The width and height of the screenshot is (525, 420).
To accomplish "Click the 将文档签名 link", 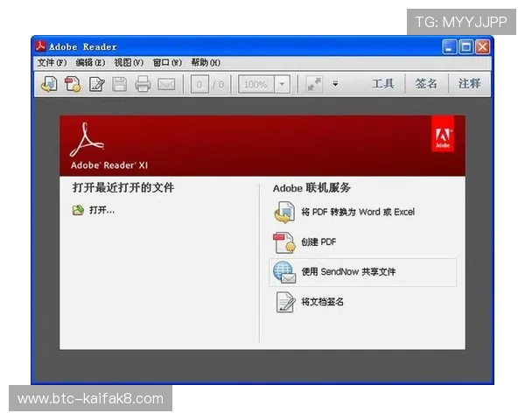I will click(x=322, y=302).
